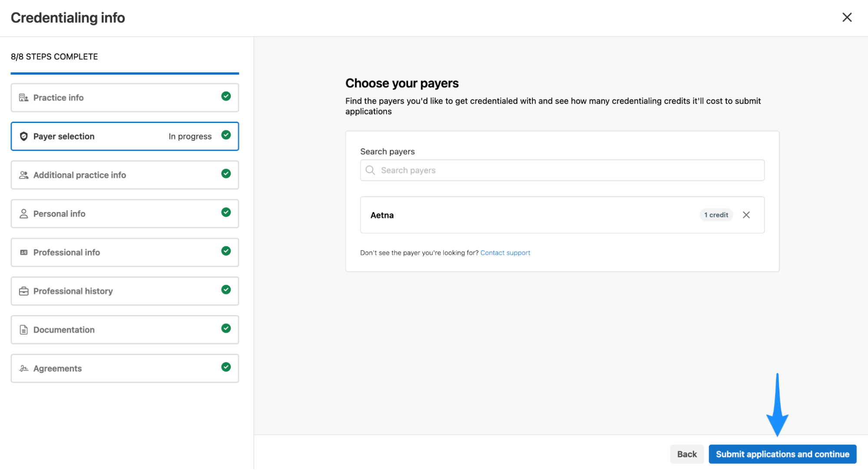Click the Professional info ID card icon
Image resolution: width=868 pixels, height=470 pixels.
pyautogui.click(x=24, y=252)
